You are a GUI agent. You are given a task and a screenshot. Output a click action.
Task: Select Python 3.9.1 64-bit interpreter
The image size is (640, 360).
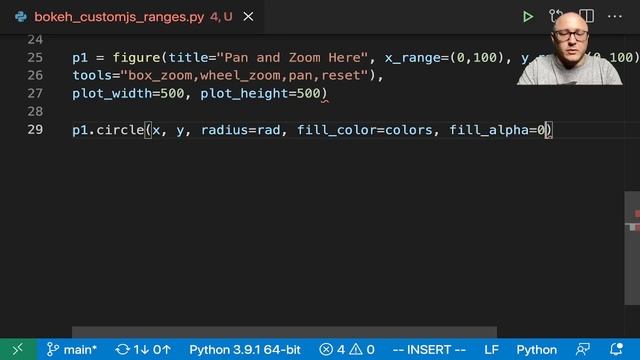pyautogui.click(x=245, y=349)
